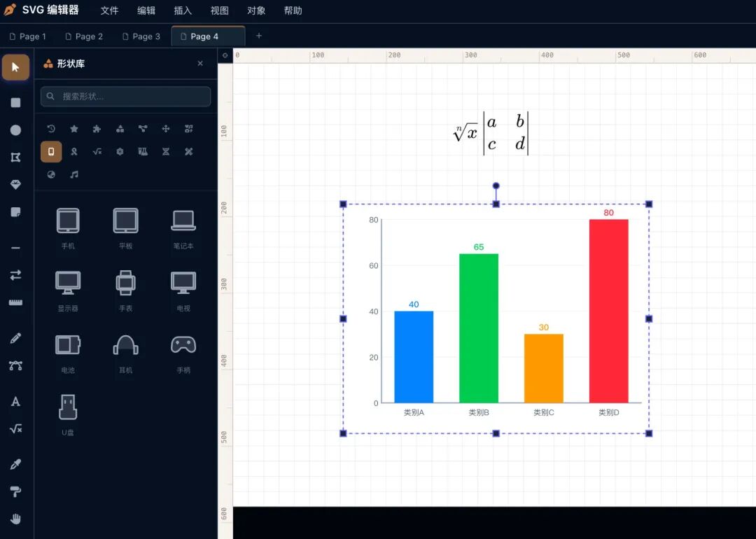756x539 pixels.
Task: Open the flask chemistry shape category
Action: tap(143, 151)
